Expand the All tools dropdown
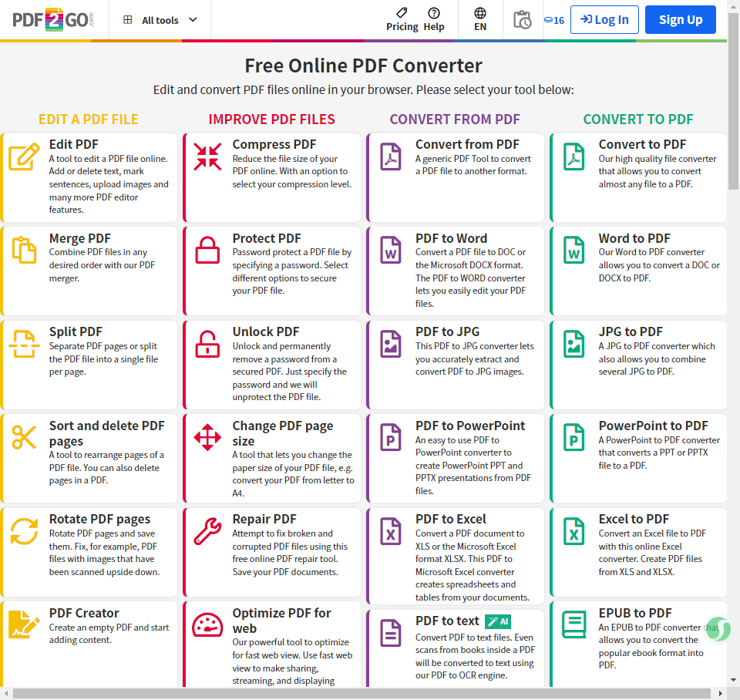This screenshot has width=740, height=700. point(160,20)
